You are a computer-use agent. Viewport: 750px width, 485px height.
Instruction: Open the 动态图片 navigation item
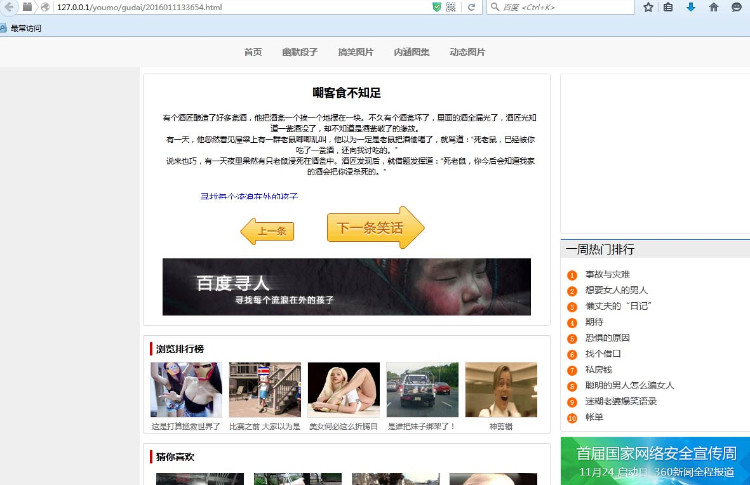(x=467, y=52)
